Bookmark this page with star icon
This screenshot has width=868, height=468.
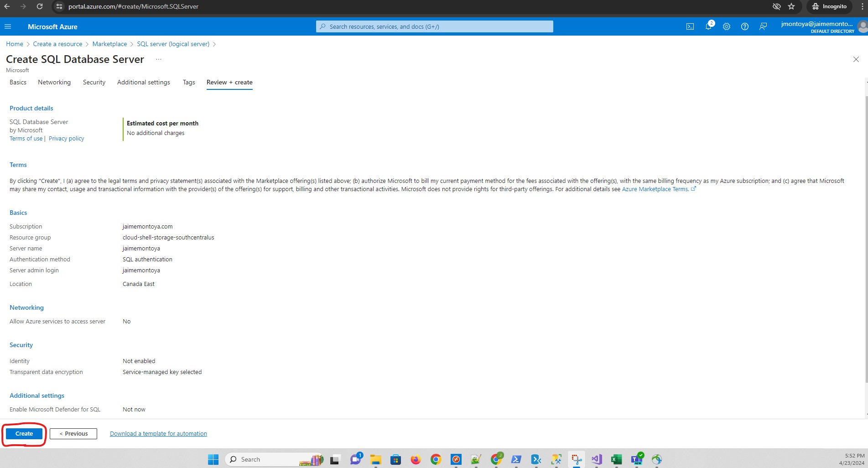791,6
